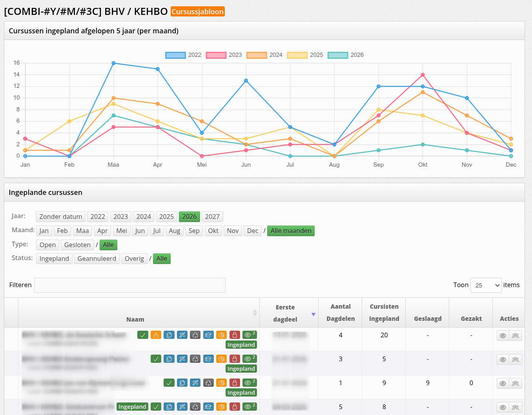This screenshot has height=415, width=532.
Task: Click the graduation cap icon in first row
Action: pyautogui.click(x=208, y=335)
